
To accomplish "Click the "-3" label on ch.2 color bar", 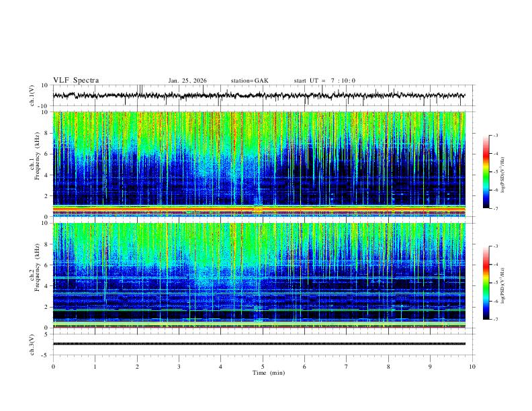I will pos(495,246).
